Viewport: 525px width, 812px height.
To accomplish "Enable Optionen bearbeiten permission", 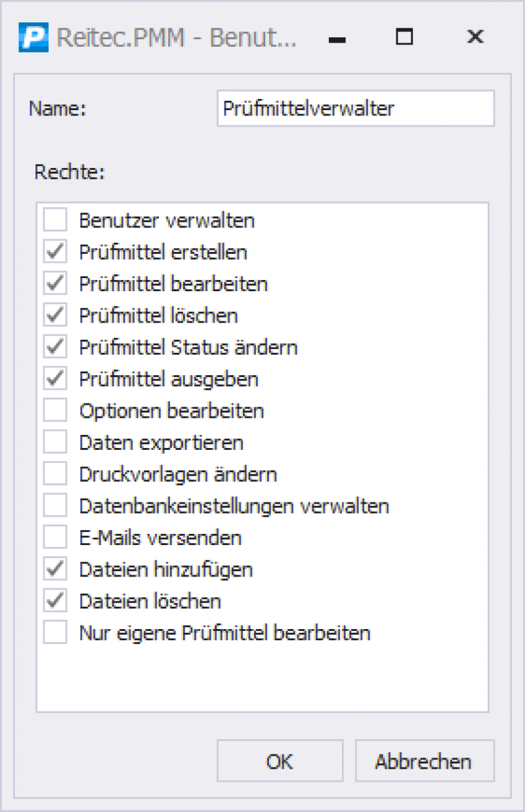I will click(55, 411).
